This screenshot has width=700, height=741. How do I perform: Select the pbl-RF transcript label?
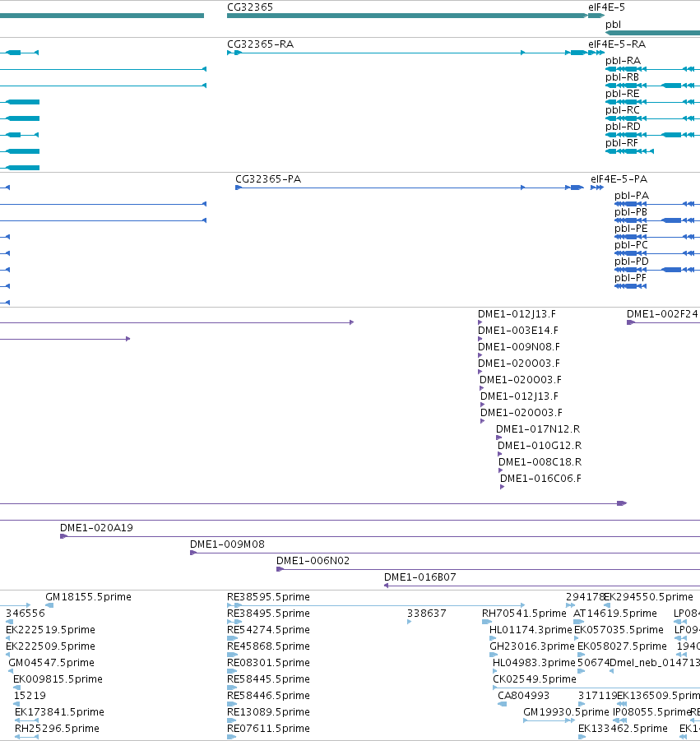pos(622,143)
